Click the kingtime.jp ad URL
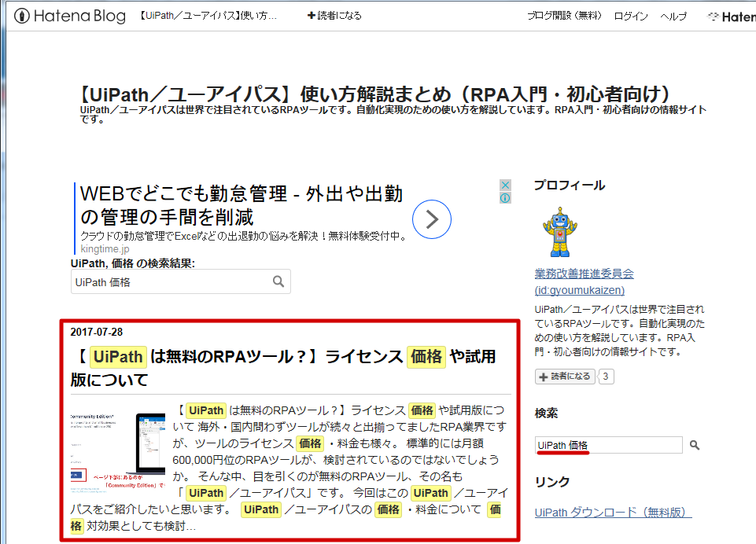Viewport: 756px width, 544px height. click(x=105, y=249)
